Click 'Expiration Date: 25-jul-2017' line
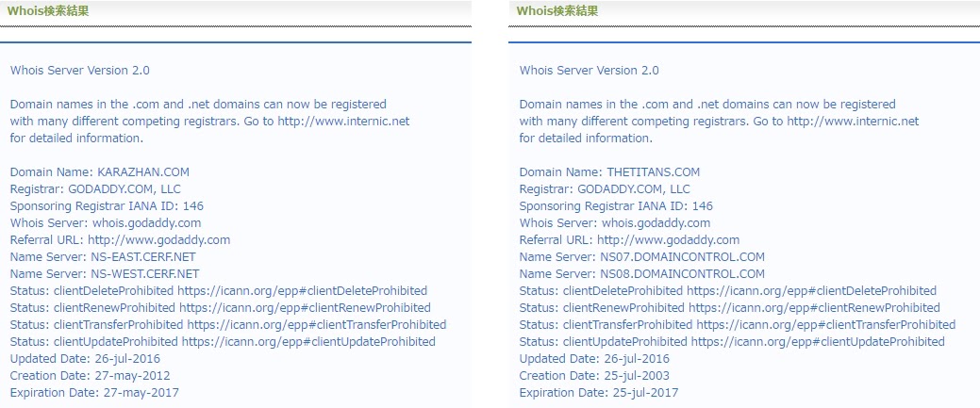Viewport: 980px width, 408px height. [x=599, y=392]
